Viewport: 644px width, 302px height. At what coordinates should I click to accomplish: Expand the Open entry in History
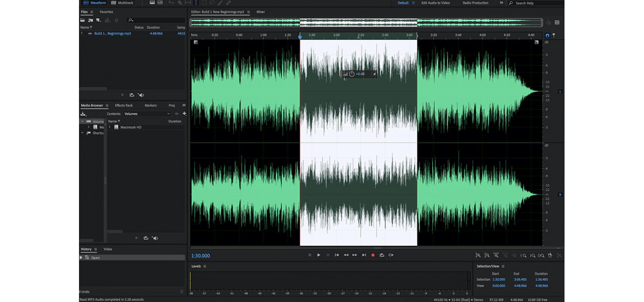81,258
